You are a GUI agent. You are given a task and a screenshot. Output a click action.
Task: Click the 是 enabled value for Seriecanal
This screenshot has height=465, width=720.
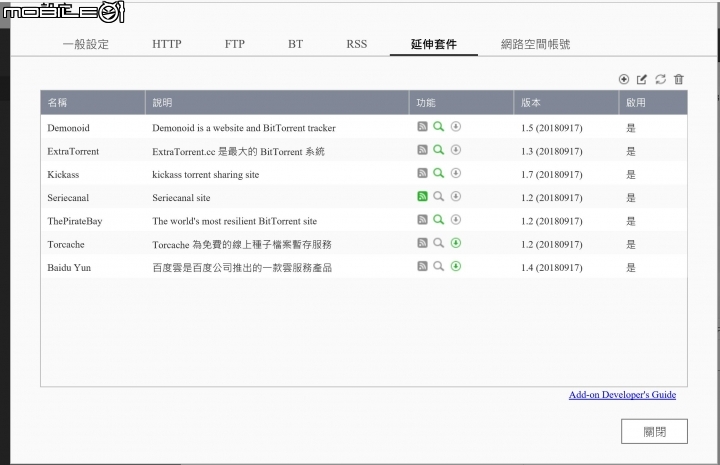click(x=631, y=198)
